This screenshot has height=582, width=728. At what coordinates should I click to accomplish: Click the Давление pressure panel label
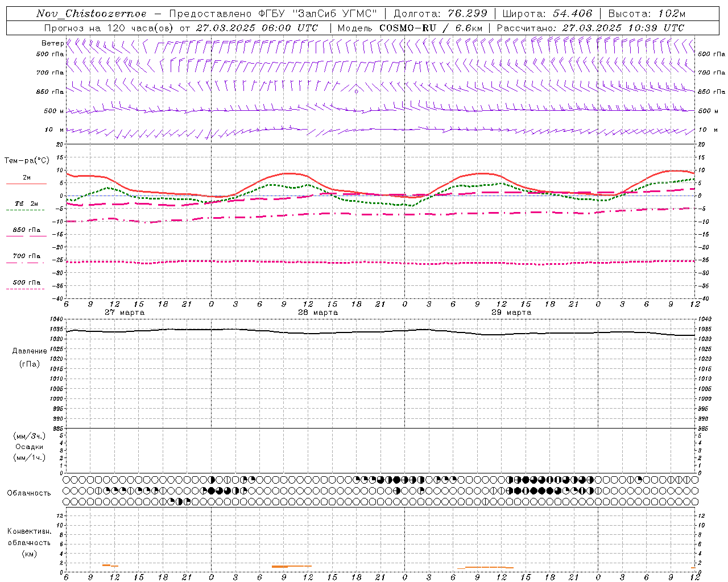click(30, 351)
